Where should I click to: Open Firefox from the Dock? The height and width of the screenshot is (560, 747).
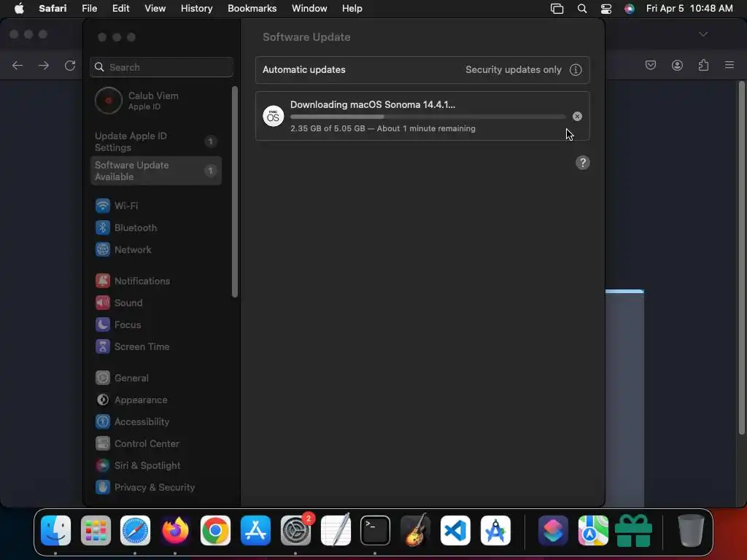click(175, 531)
